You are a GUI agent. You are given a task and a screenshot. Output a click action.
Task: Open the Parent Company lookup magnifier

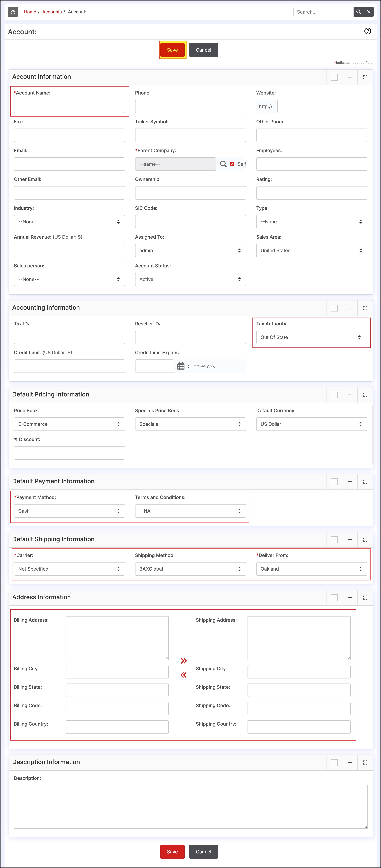point(223,164)
